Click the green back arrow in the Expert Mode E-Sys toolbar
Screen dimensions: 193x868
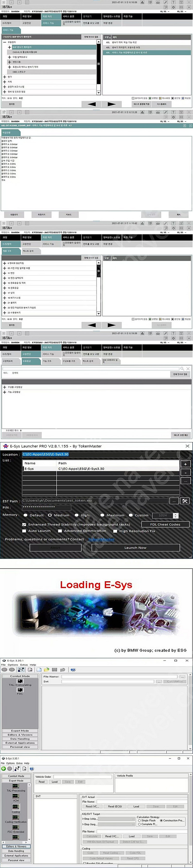click(x=4, y=769)
